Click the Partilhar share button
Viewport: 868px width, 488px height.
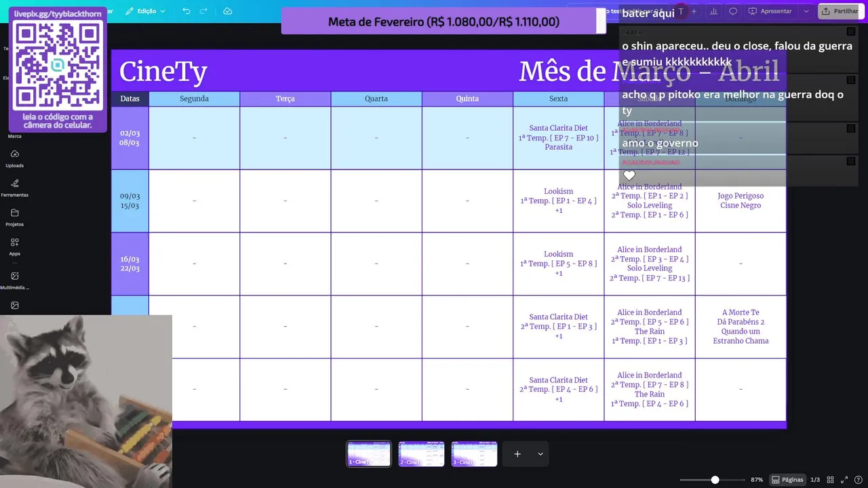840,11
